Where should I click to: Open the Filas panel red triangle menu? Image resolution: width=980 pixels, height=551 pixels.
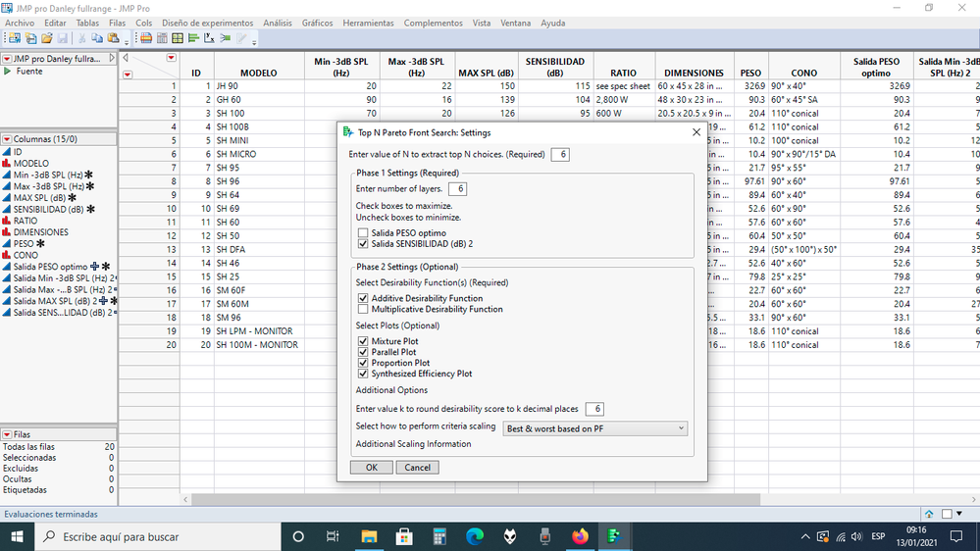pos(7,434)
